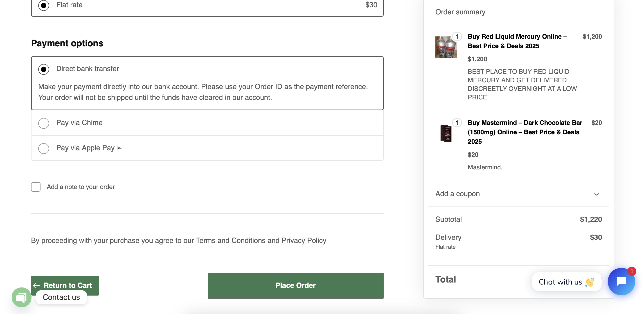Select the Flat rate shipping option
The height and width of the screenshot is (314, 644).
tap(44, 5)
